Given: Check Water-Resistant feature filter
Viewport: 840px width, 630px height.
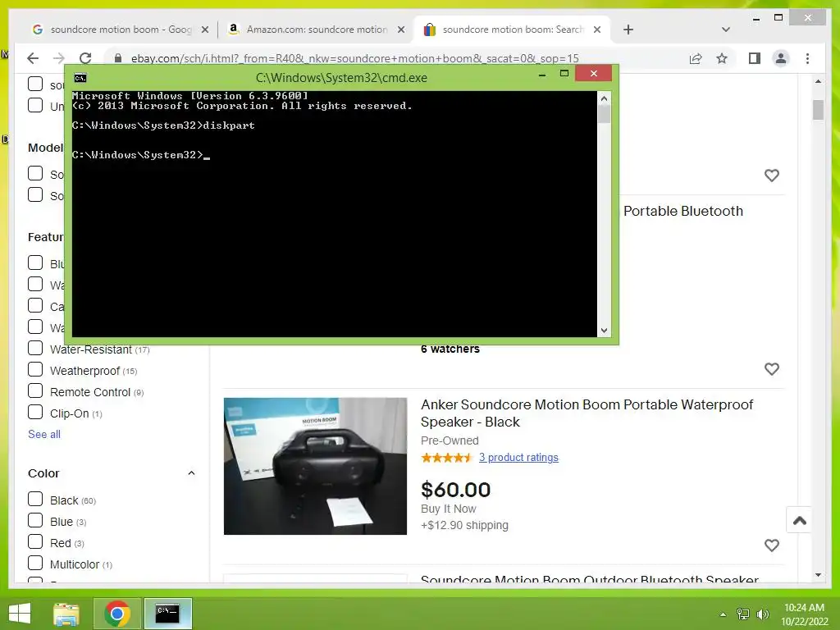Looking at the screenshot, I should point(35,348).
